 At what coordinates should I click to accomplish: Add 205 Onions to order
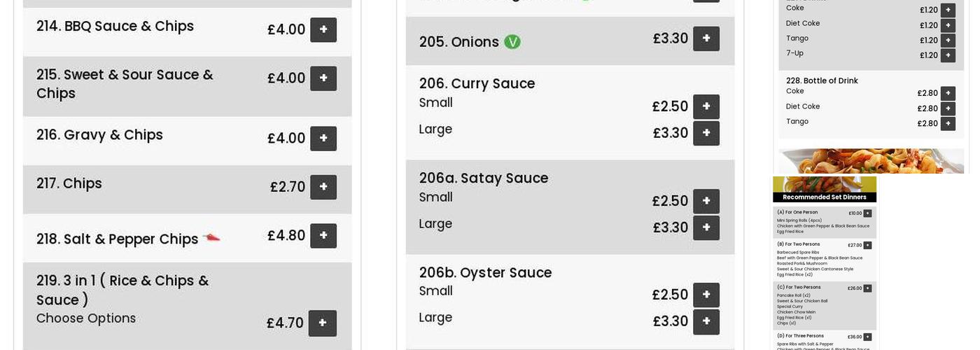pyautogui.click(x=706, y=38)
